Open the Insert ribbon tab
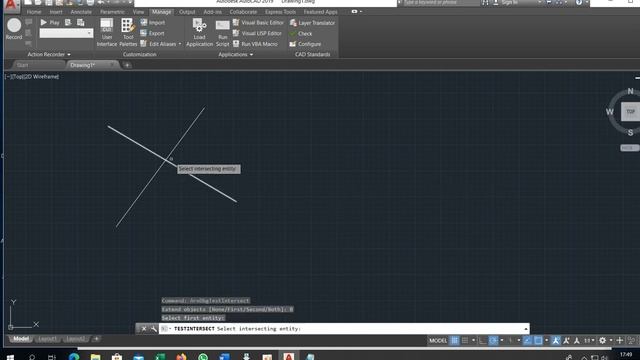 pos(56,12)
